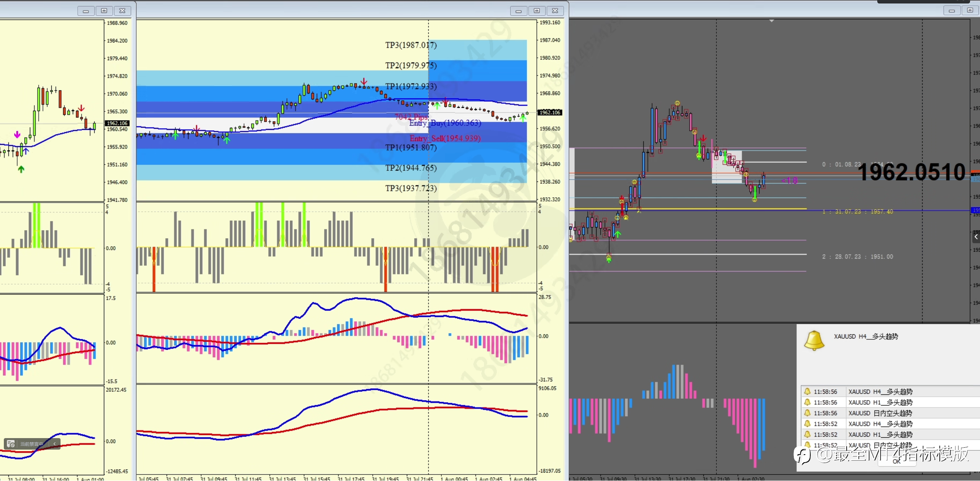The image size is (980, 481).
Task: Minimize the right dark chart window
Action: (x=951, y=11)
